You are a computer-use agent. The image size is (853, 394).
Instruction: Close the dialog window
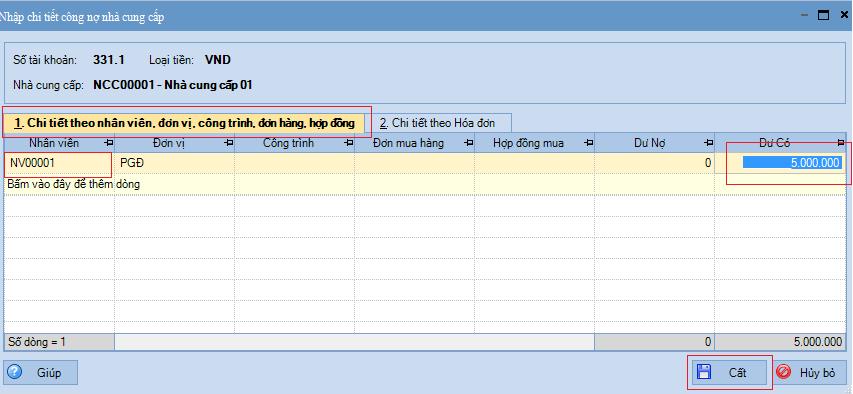coord(844,15)
